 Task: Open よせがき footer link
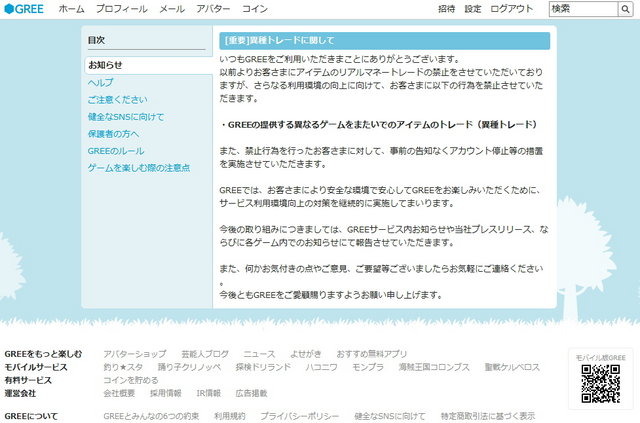tap(306, 354)
